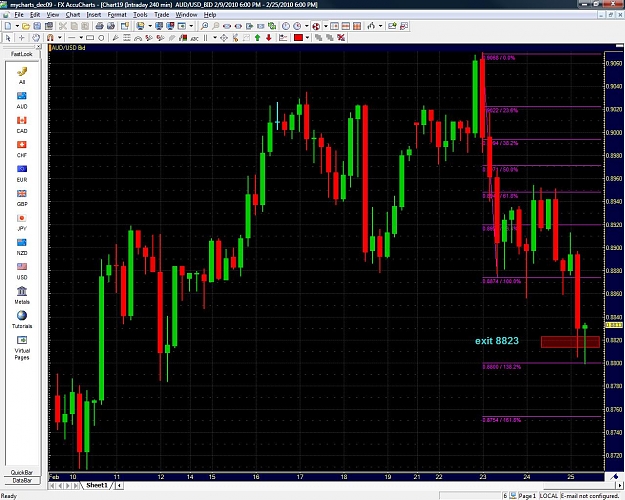Image resolution: width=625 pixels, height=500 pixels.
Task: Open Virtual Pages in sidebar
Action: pos(22,347)
